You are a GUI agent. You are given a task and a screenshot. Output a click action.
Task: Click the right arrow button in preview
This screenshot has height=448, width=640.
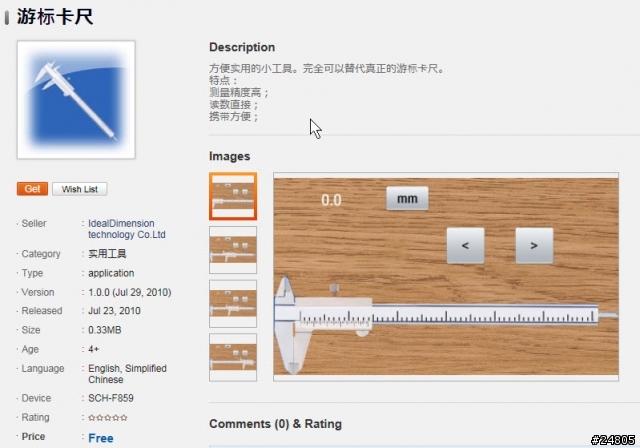pyautogui.click(x=534, y=246)
